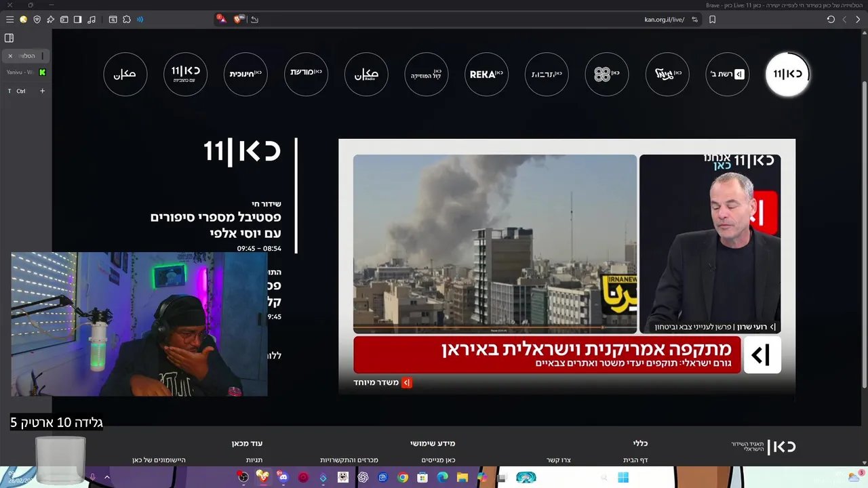Viewport: 868px width, 488px height.
Task: Open the Brave Shields lion icon
Action: pyautogui.click(x=239, y=19)
